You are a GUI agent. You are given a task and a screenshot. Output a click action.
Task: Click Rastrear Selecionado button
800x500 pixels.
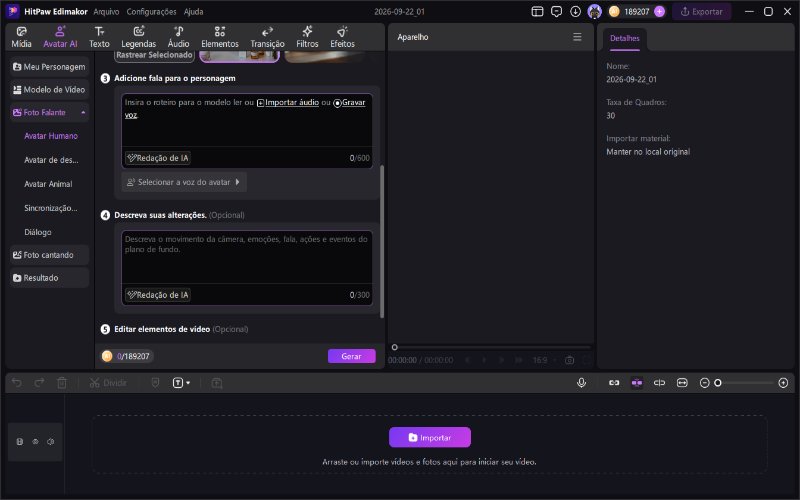154,55
